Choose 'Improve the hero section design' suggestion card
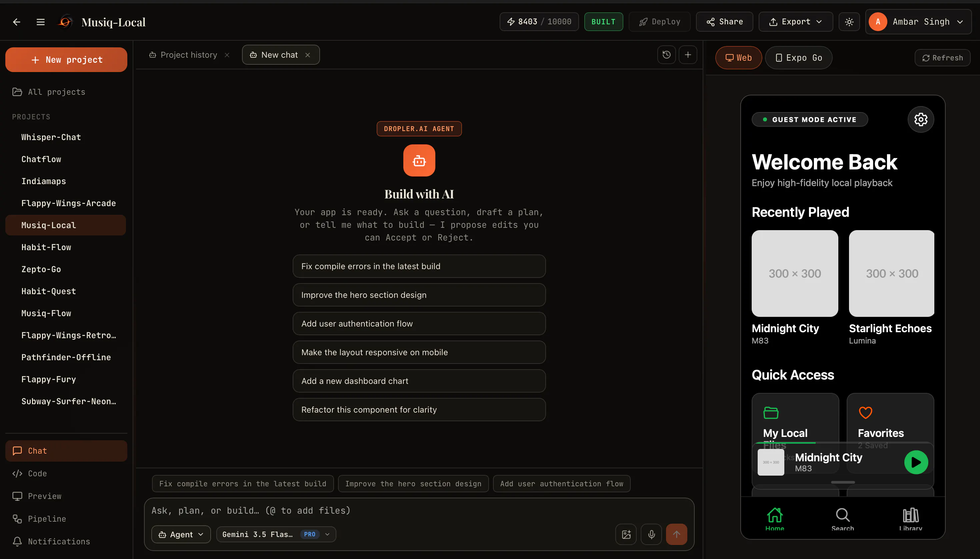 point(419,295)
